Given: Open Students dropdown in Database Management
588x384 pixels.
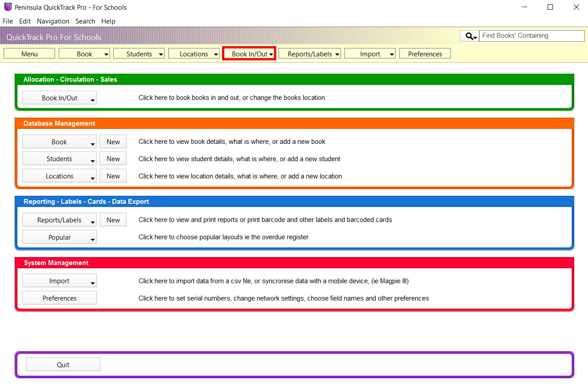Looking at the screenshot, I should click(x=60, y=158).
